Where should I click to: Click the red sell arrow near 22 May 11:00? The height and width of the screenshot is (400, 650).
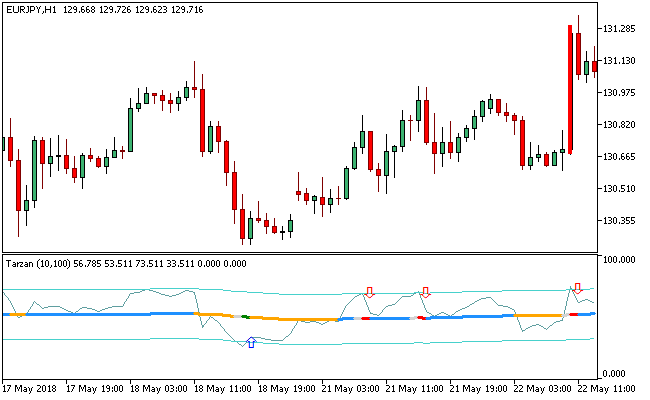coord(577,288)
